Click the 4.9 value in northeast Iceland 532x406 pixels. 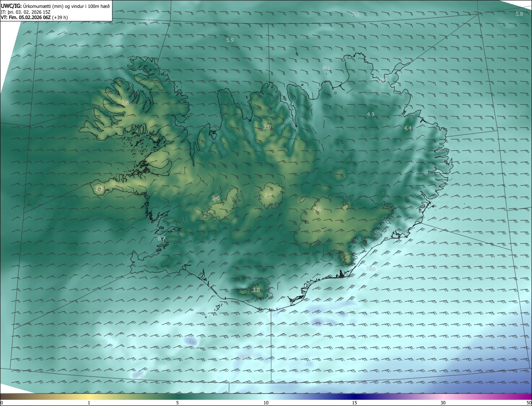(x=371, y=114)
